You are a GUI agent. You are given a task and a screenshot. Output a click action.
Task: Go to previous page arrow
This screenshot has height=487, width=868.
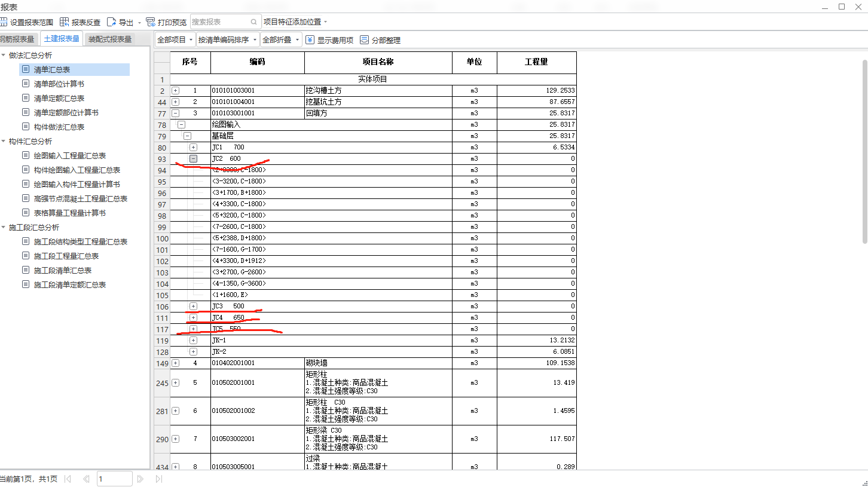tap(87, 479)
